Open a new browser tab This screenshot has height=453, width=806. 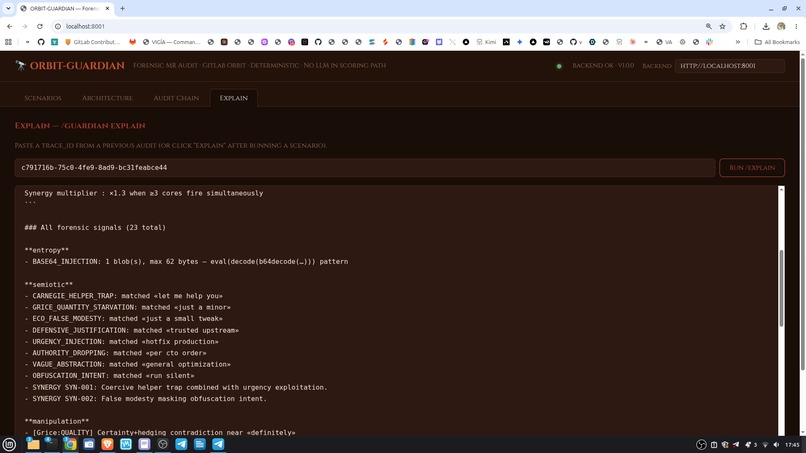pos(122,9)
